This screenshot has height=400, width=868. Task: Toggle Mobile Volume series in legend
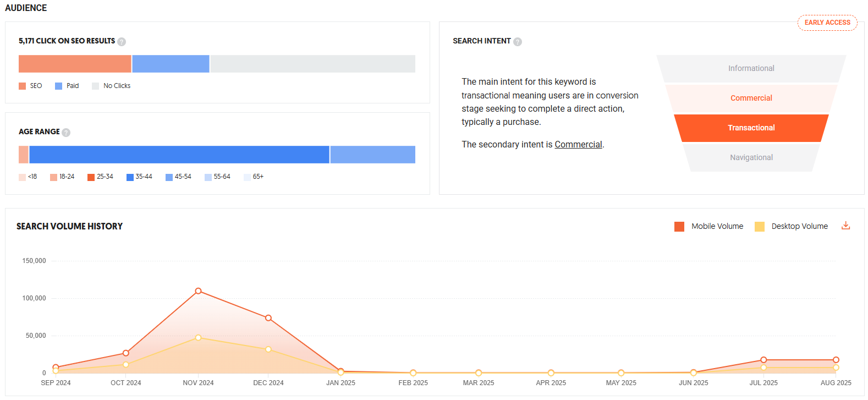pyautogui.click(x=709, y=226)
